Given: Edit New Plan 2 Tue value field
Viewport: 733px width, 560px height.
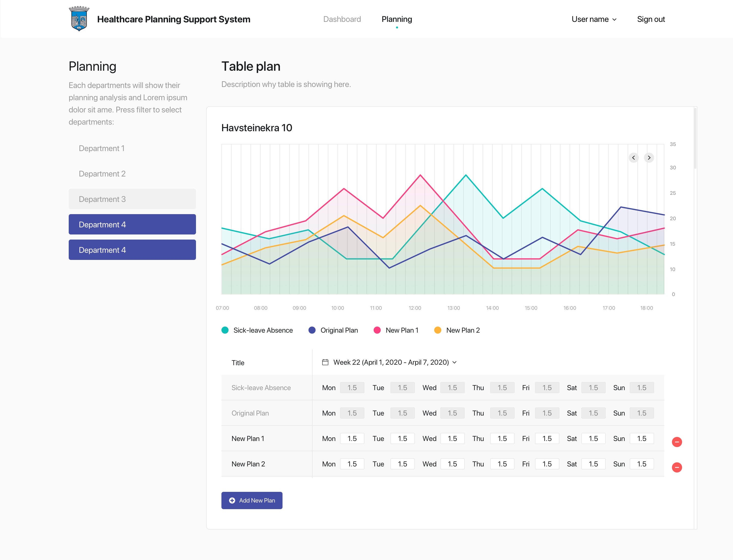Looking at the screenshot, I should 402,464.
